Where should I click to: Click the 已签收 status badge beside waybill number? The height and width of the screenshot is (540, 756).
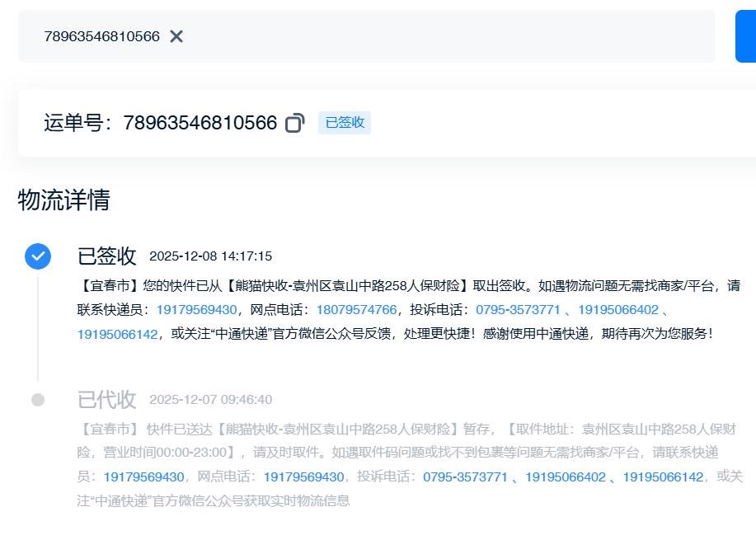coord(345,123)
